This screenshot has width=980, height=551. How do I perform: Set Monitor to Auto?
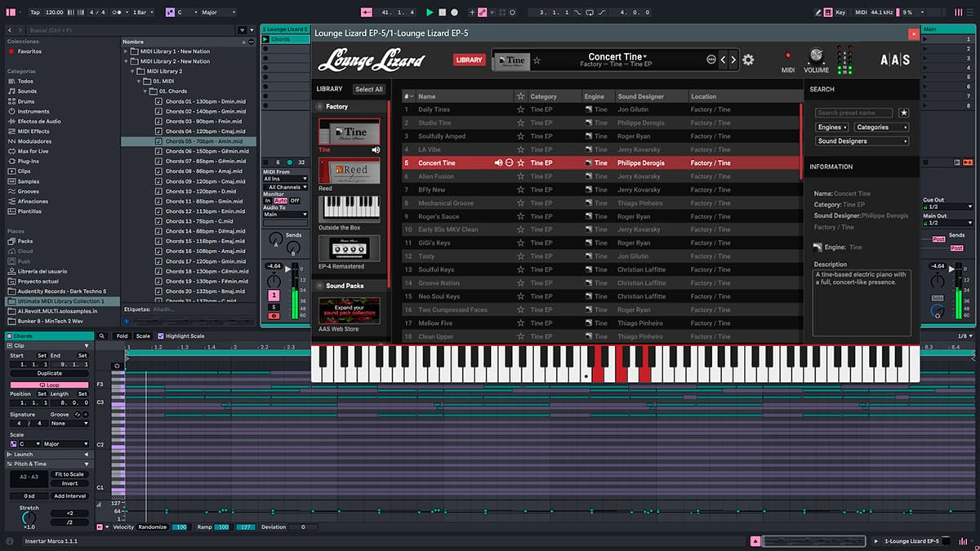(x=281, y=200)
